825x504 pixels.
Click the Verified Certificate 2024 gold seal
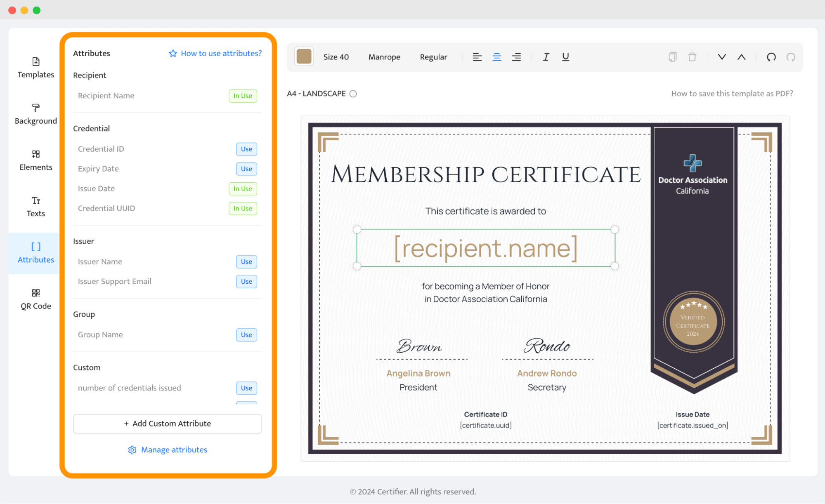[693, 322]
